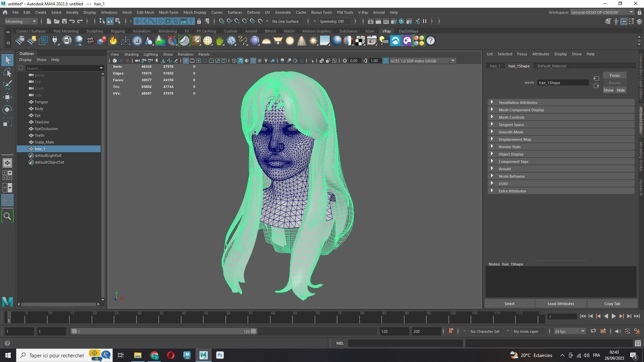Click the VRay grass fur icon on shelf

[x=219, y=41]
